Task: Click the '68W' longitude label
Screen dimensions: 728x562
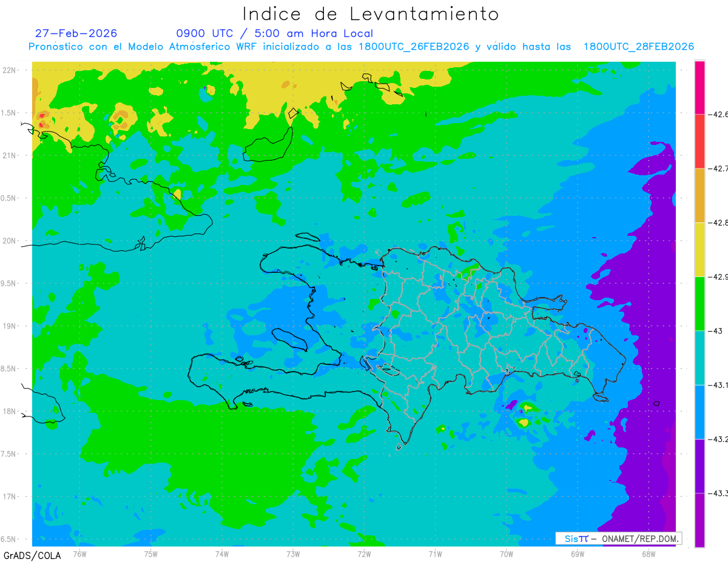Action: pyautogui.click(x=649, y=554)
